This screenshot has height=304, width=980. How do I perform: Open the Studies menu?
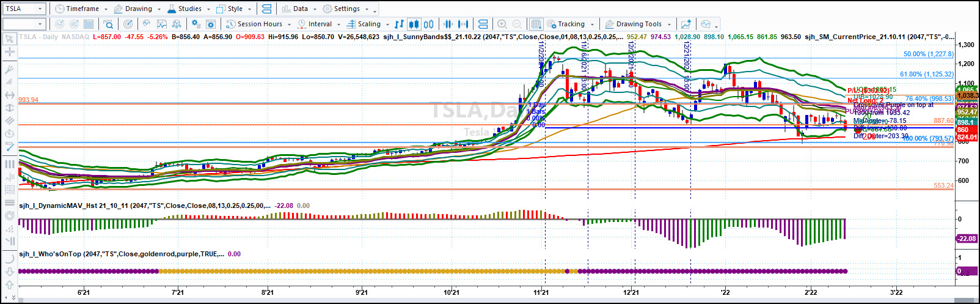click(185, 9)
